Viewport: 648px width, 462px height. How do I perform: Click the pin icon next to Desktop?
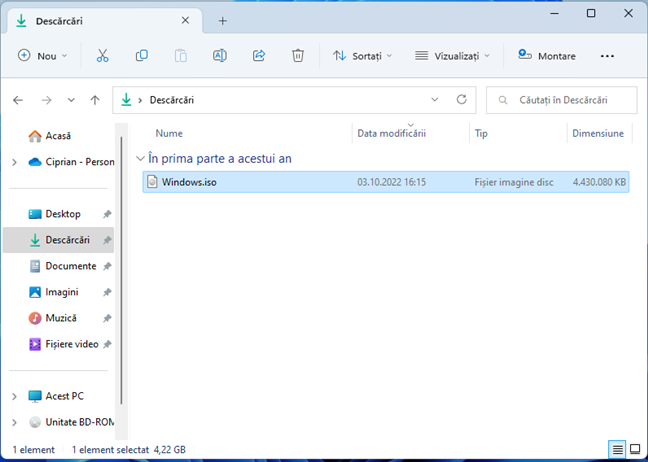[x=107, y=214]
